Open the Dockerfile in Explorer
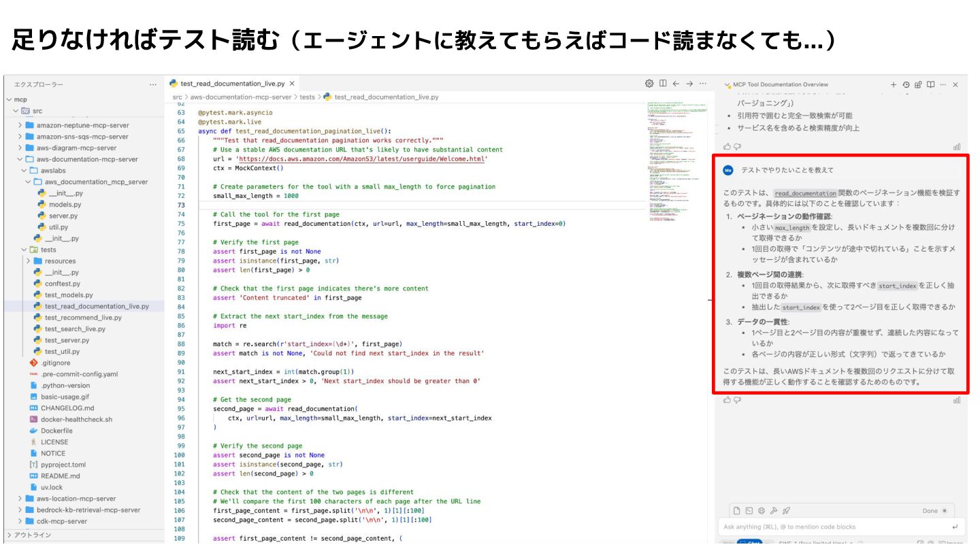The width and height of the screenshot is (980, 551). point(56,431)
